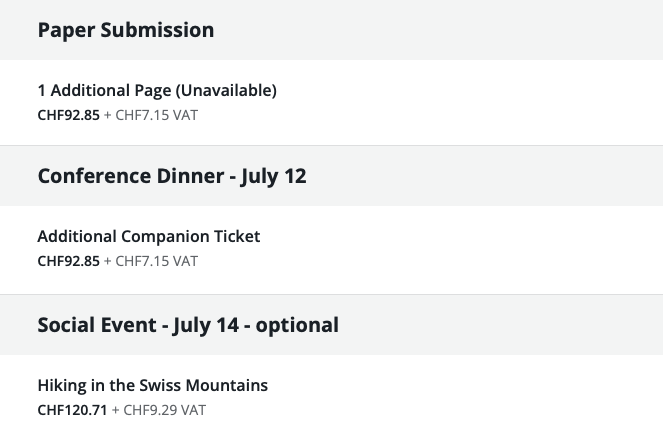Click the Conference Dinner heading text
663x442 pixels.
point(131,176)
